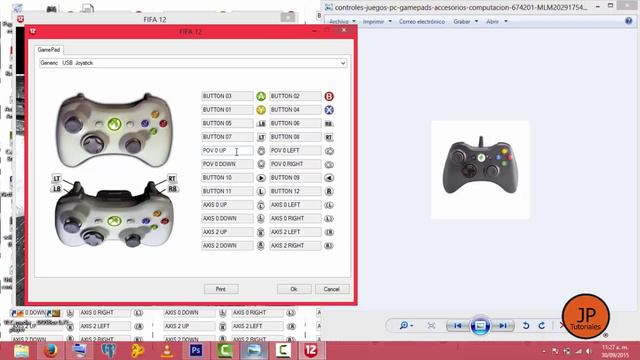Expand the Abrir dropdown menu
Image resolution: width=640 pixels, height=360 pixels.
coord(496,21)
